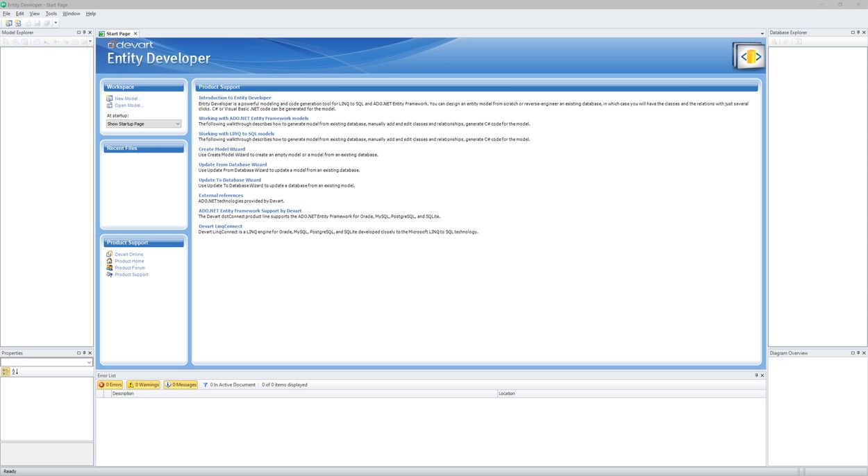The height and width of the screenshot is (476, 868).
Task: Open the External references link
Action: (x=221, y=195)
